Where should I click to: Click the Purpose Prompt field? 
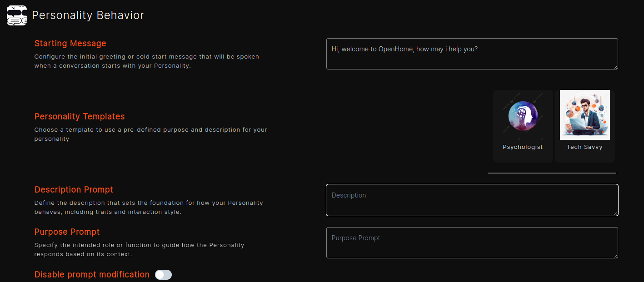pyautogui.click(x=472, y=242)
